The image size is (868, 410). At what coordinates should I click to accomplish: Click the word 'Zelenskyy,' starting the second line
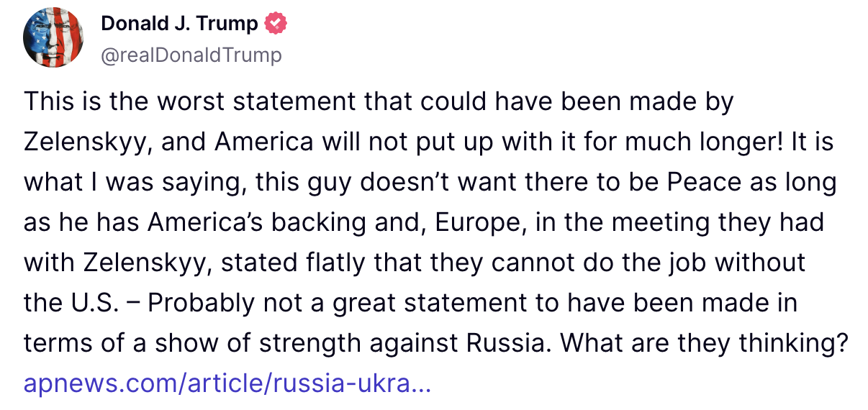click(x=87, y=142)
